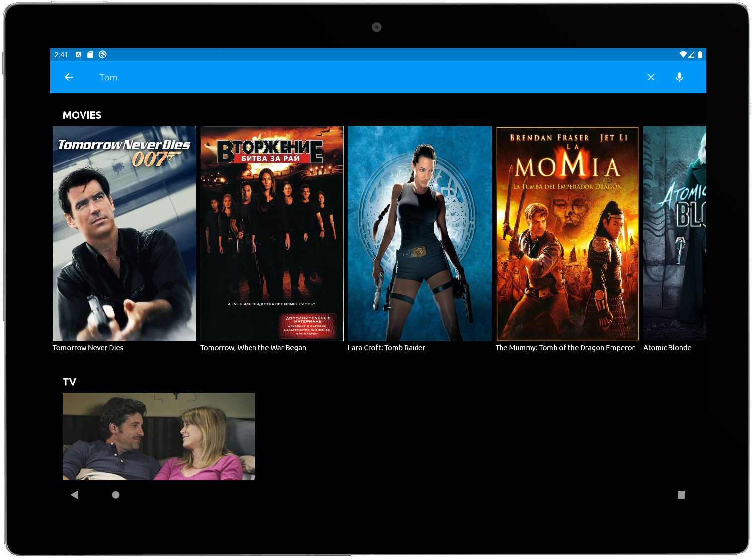Tap the battery status icon
This screenshot has height=560, width=752.
pos(700,55)
